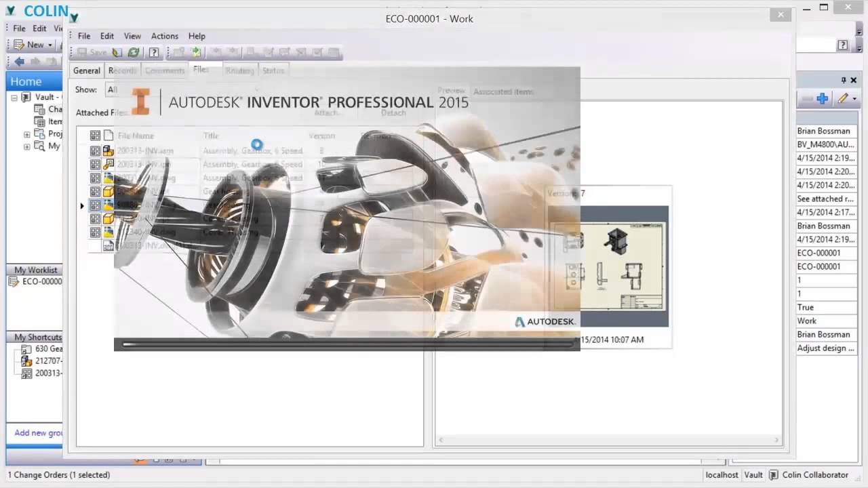Click the grid icon in file list header

click(x=95, y=136)
